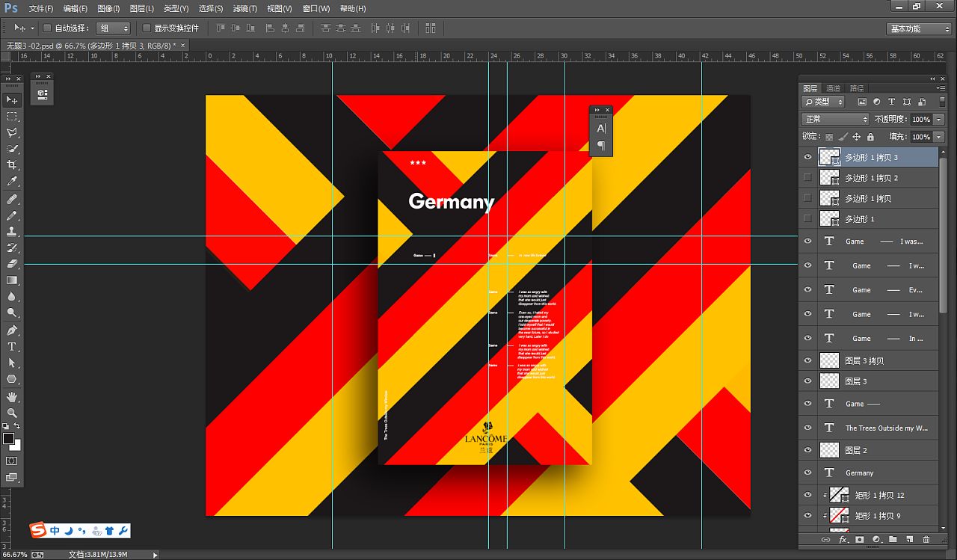The width and height of the screenshot is (957, 560).
Task: Click the foreground color swatch
Action: point(8,439)
